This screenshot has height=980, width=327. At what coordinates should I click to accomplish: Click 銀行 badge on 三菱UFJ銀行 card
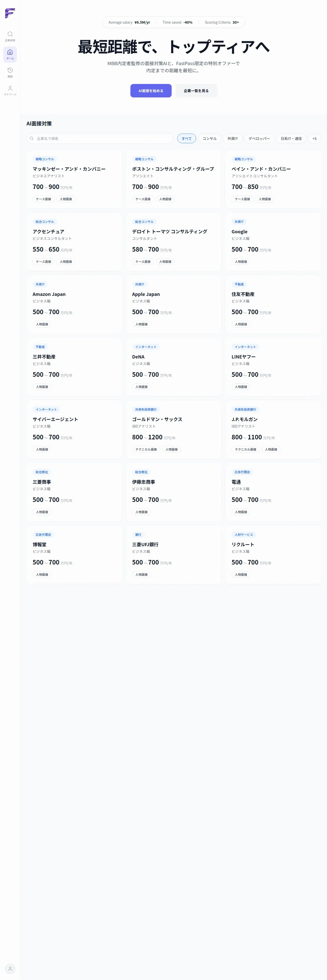pos(138,535)
